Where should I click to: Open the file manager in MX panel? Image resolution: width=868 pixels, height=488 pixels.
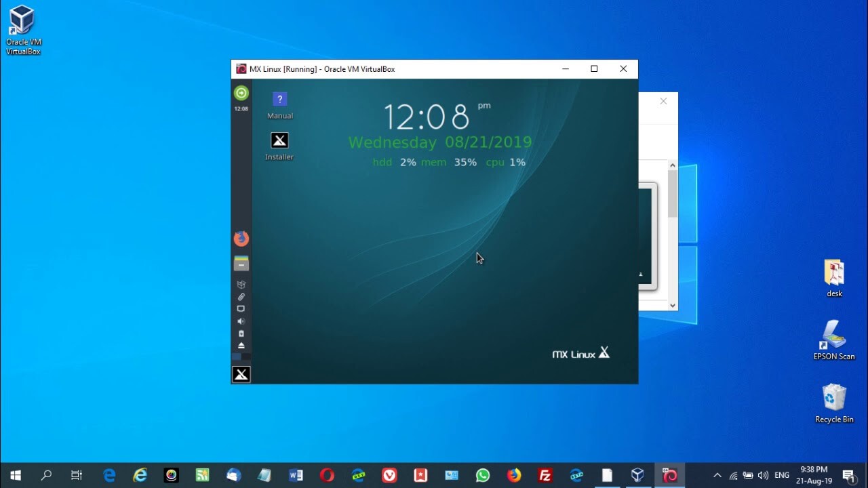point(241,264)
